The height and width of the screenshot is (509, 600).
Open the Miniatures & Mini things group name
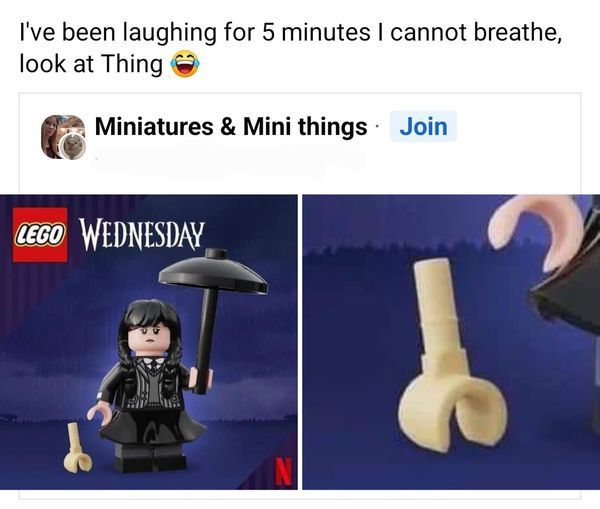tap(231, 127)
